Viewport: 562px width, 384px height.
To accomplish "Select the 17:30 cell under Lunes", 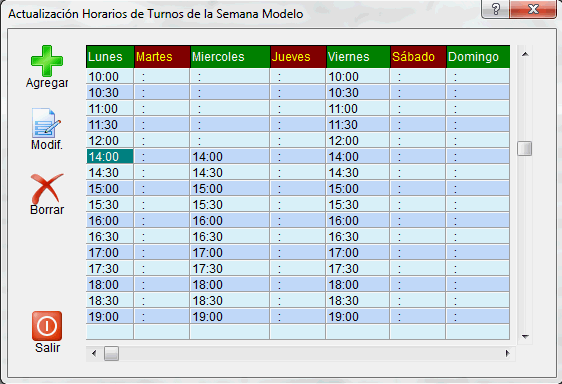I will pyautogui.click(x=110, y=269).
